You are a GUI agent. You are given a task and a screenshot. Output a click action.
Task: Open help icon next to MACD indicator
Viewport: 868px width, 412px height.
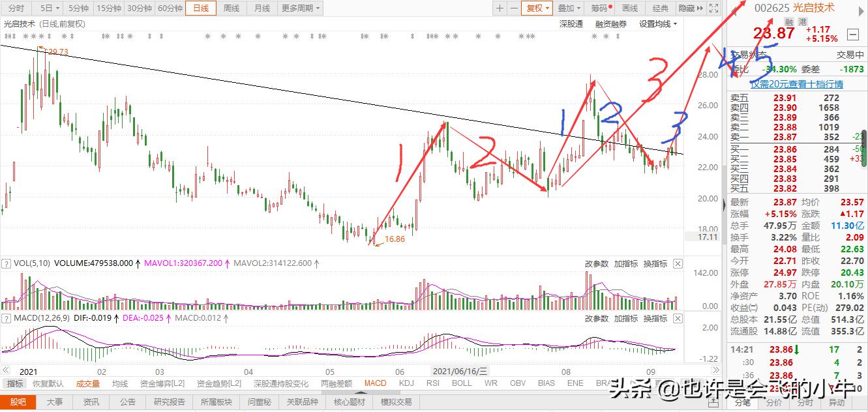pyautogui.click(x=7, y=318)
